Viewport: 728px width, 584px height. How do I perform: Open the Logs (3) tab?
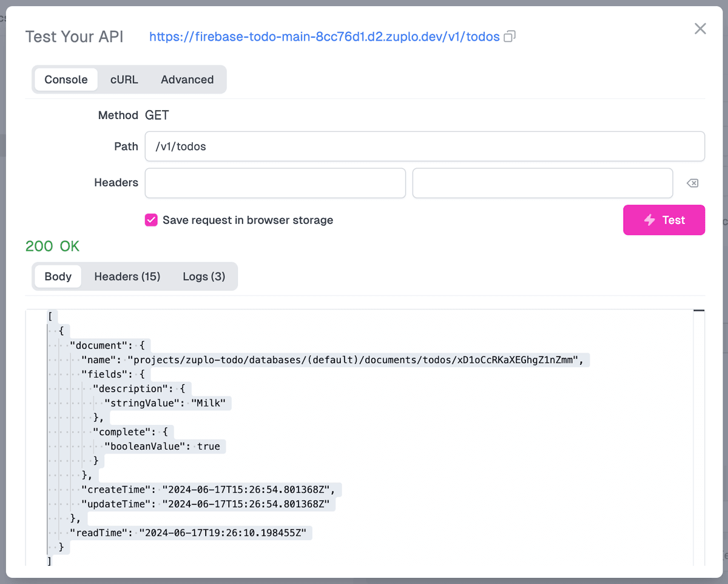coord(204,276)
